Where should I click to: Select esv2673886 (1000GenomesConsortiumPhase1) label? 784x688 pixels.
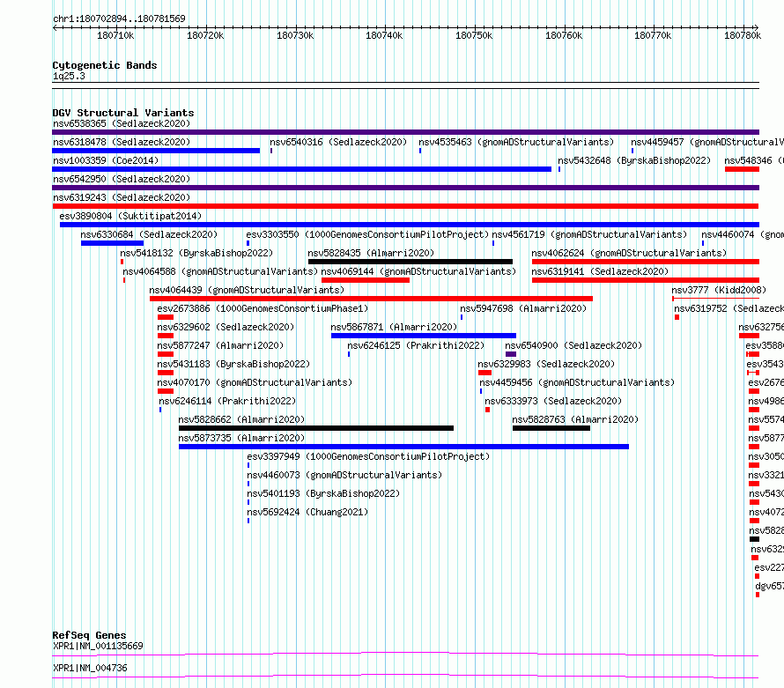point(263,308)
